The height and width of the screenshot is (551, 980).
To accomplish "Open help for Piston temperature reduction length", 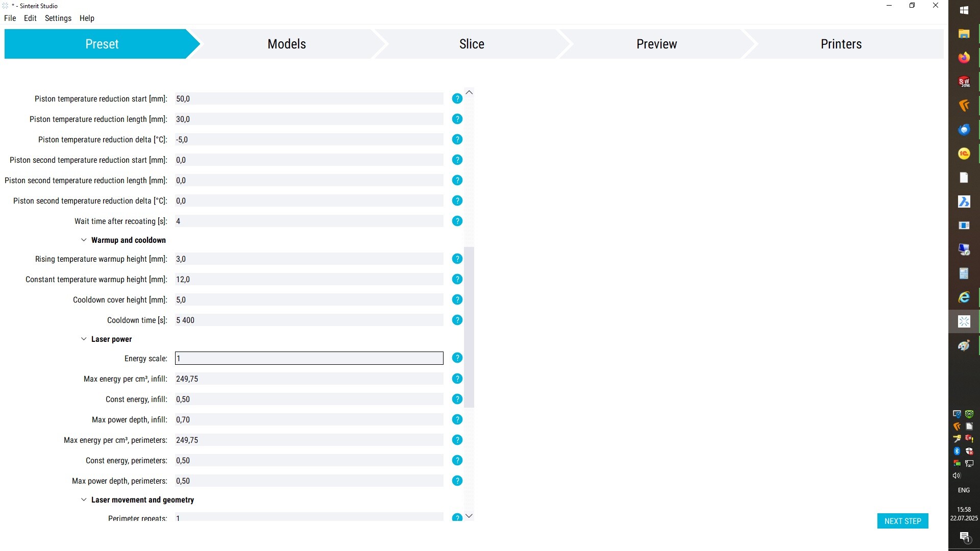I will pos(457,119).
